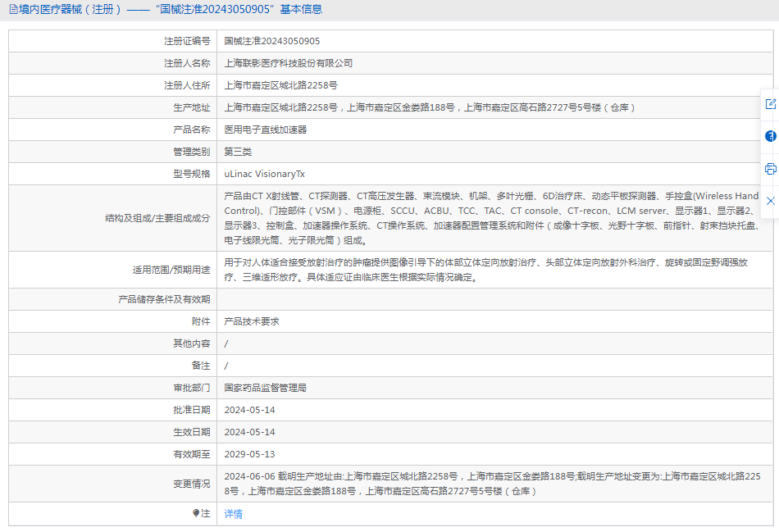Click the registrant address 上海市嘉定区城北路2258号

point(280,85)
